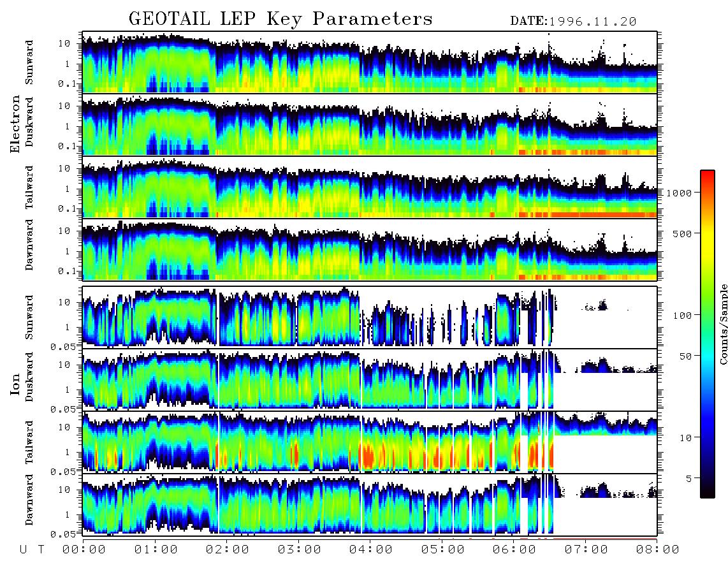Click the 08:00 time tick label
The image size is (728, 561).
657,550
